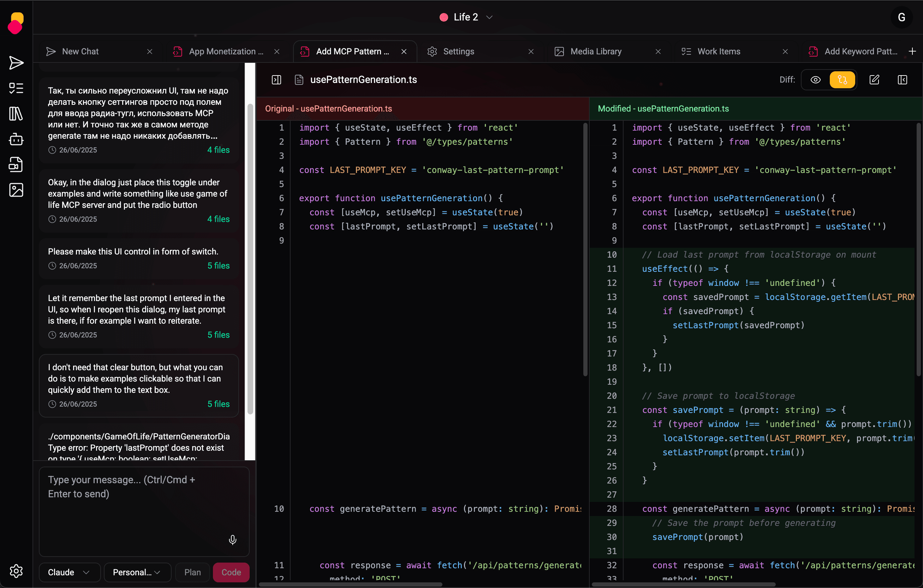Click the edit pencil icon in diff toolbar
The image size is (923, 588).
[874, 80]
